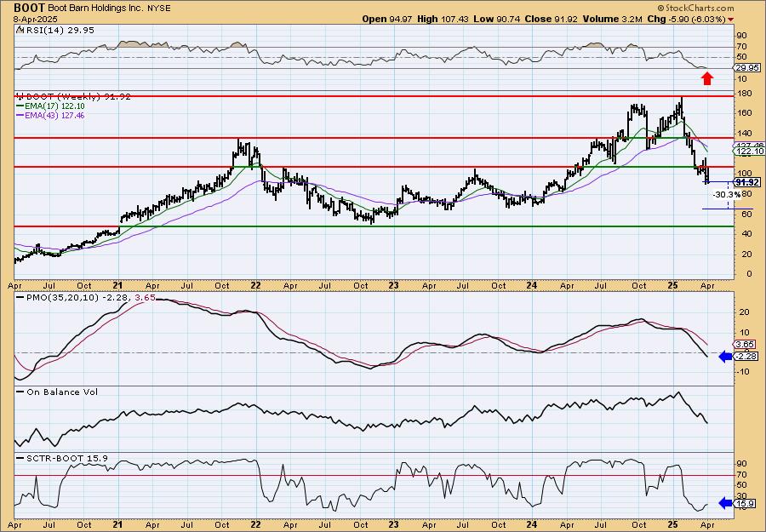Viewport: 766px width, 532px height.
Task: Click the PMO(35,20,10) -2.28, 3.65 legend
Action: [90, 297]
